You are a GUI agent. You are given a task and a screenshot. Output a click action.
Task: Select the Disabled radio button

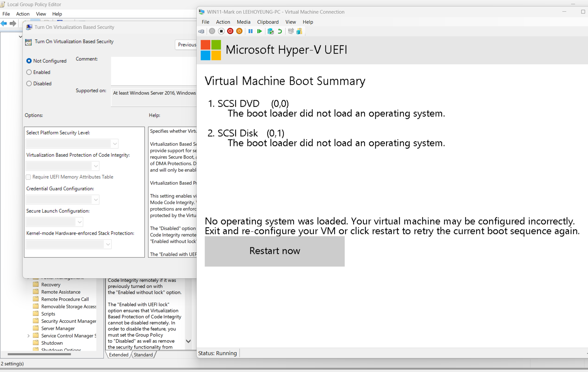[x=29, y=83]
